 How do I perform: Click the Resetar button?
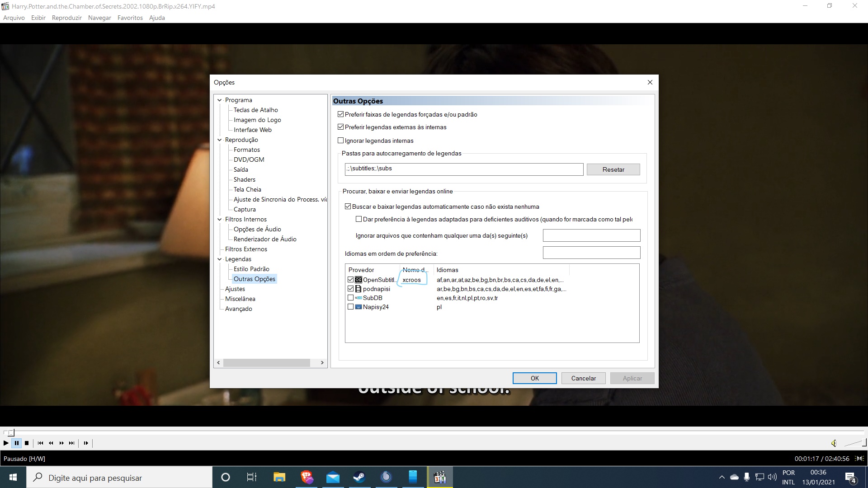click(613, 169)
